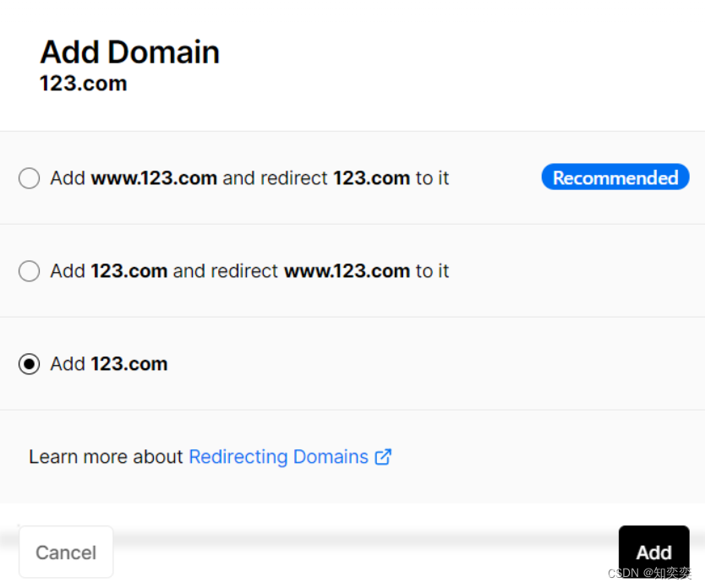Click bold www.123.com in the recommended option
The width and height of the screenshot is (705, 588).
[154, 178]
